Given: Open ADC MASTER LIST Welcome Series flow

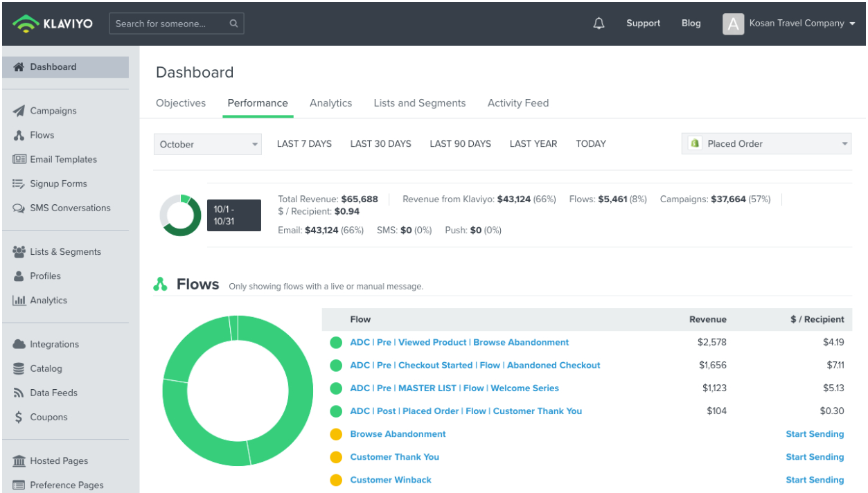Looking at the screenshot, I should pyautogui.click(x=454, y=388).
